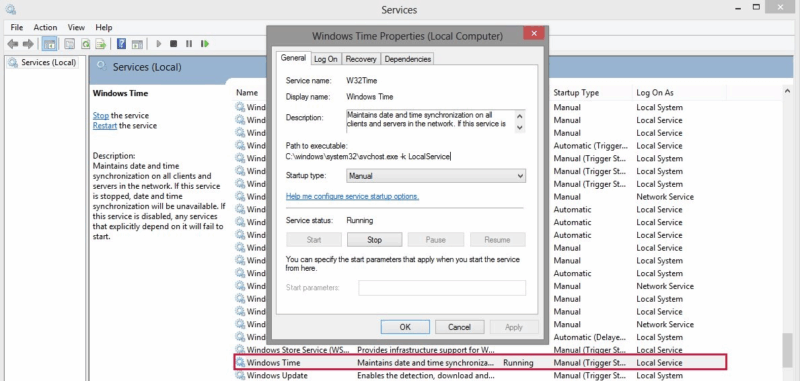Follow the Help me configure service startup options link
Screen dimensions: 800x381
click(353, 196)
